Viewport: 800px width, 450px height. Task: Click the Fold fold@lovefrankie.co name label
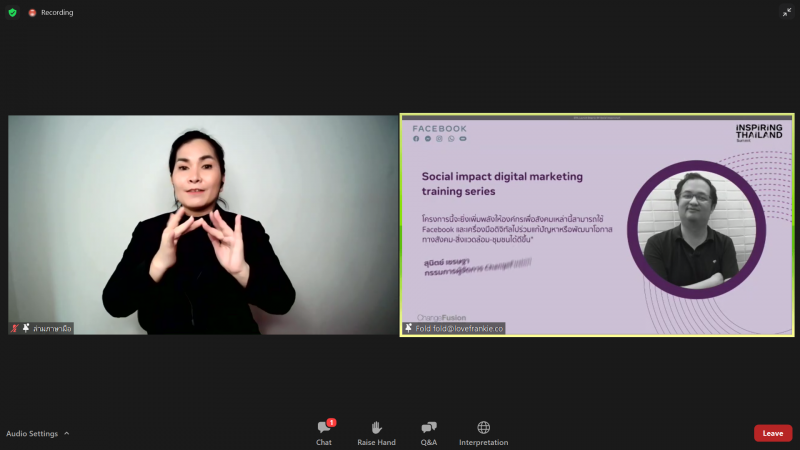click(459, 329)
